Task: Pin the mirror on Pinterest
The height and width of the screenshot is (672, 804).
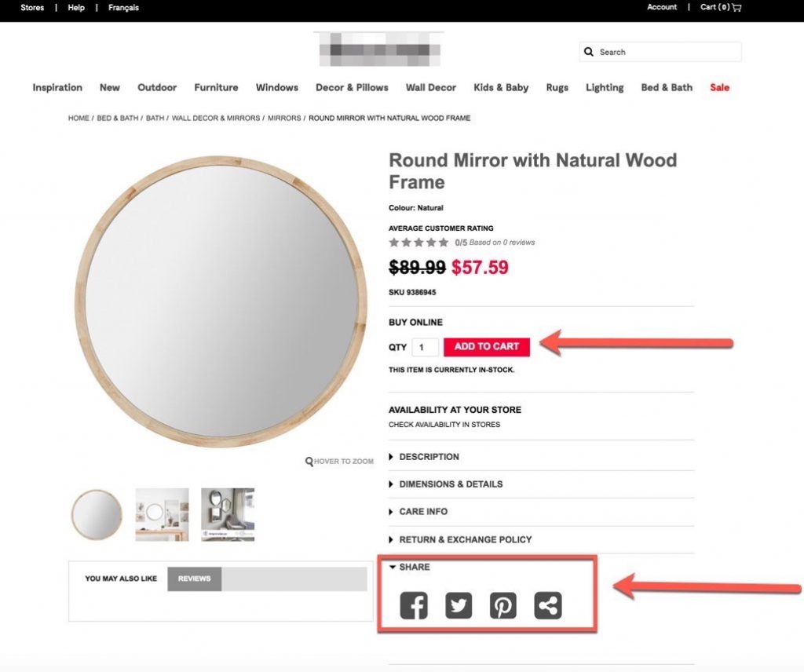Action: click(x=503, y=605)
